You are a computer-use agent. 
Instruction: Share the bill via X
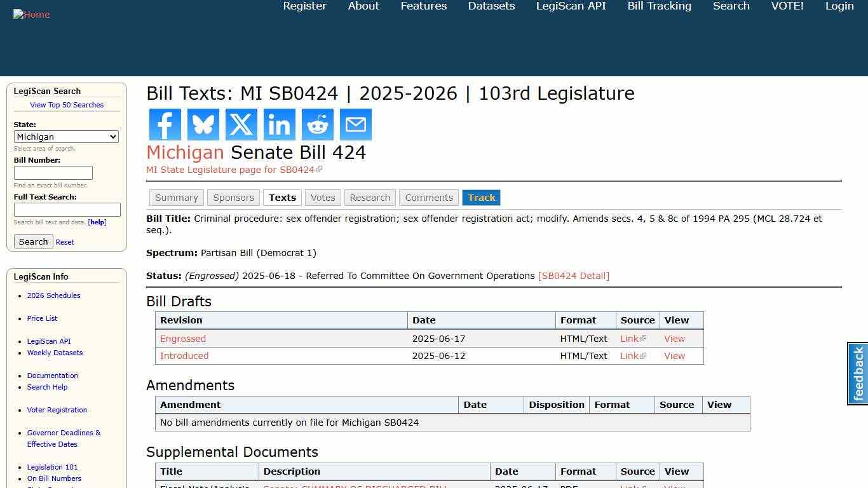241,125
